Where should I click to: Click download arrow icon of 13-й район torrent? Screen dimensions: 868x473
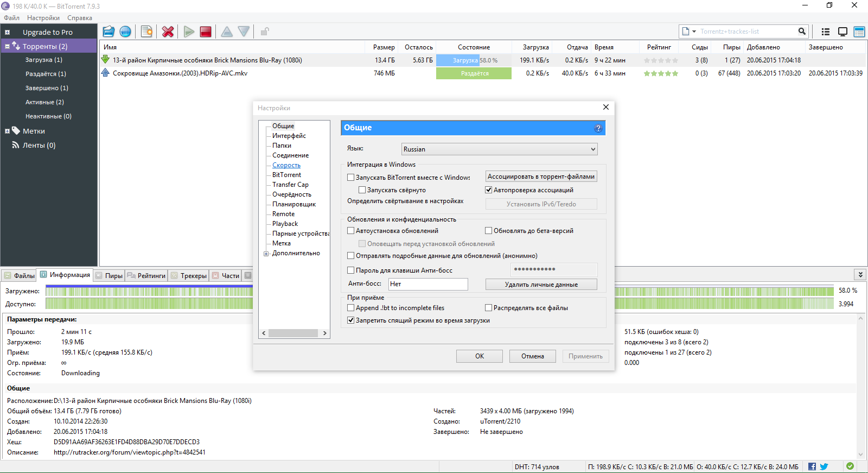[105, 60]
